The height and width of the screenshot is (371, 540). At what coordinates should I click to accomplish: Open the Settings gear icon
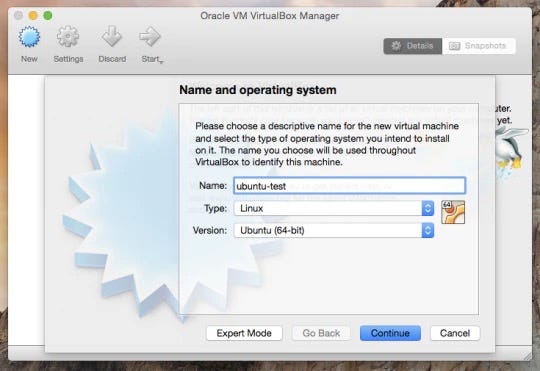pyautogui.click(x=68, y=37)
